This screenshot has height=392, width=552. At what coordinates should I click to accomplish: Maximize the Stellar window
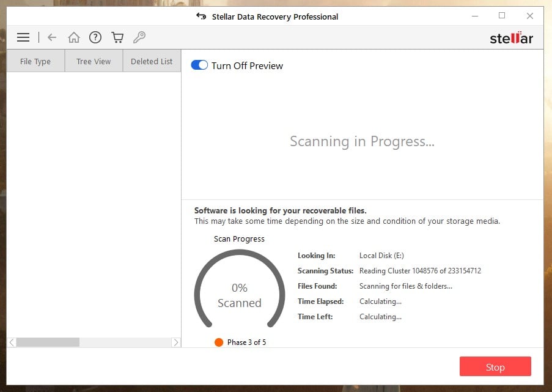[502, 15]
